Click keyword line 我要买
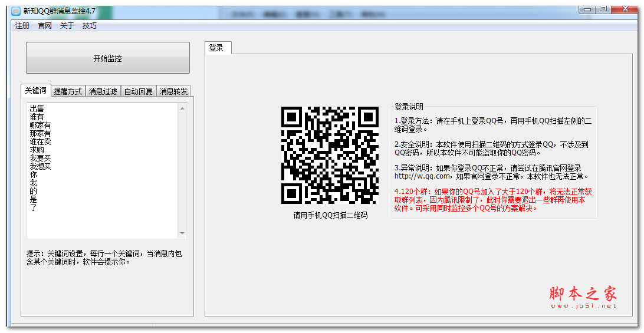This screenshot has height=333, width=644. tap(40, 158)
